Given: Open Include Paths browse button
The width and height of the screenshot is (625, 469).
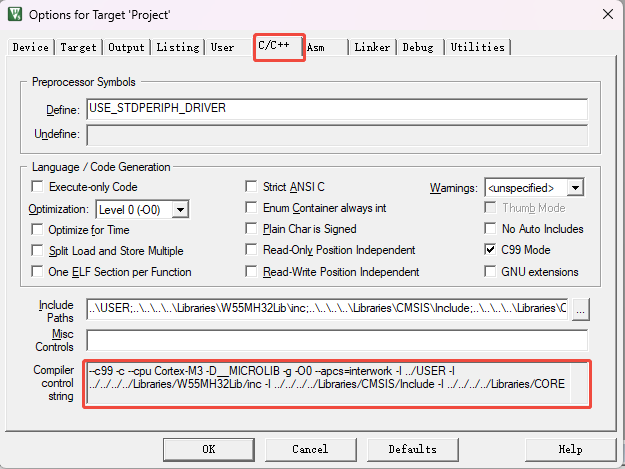Looking at the screenshot, I should [x=580, y=309].
